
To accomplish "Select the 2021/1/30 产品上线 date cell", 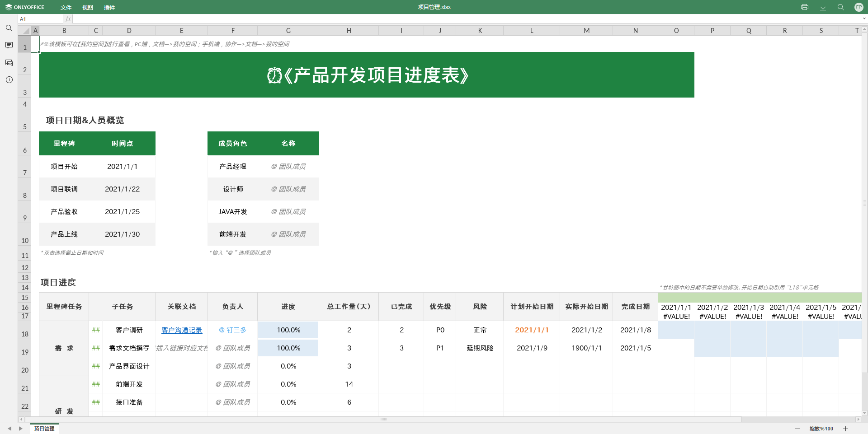I will (123, 234).
